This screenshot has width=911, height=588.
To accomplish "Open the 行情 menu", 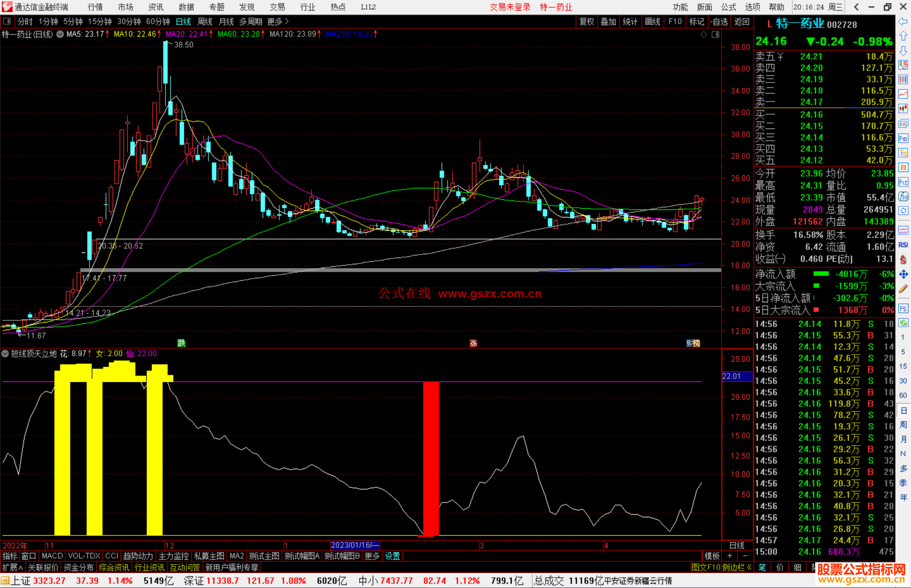I will pos(95,7).
